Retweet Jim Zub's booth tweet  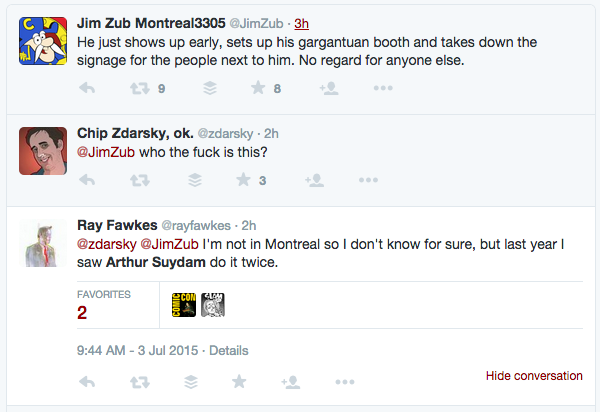(140, 88)
